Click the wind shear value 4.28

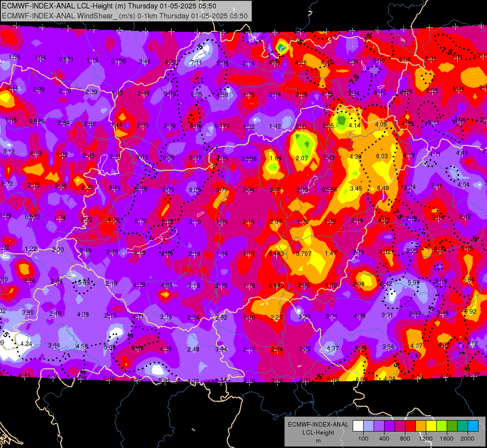pyautogui.click(x=83, y=315)
